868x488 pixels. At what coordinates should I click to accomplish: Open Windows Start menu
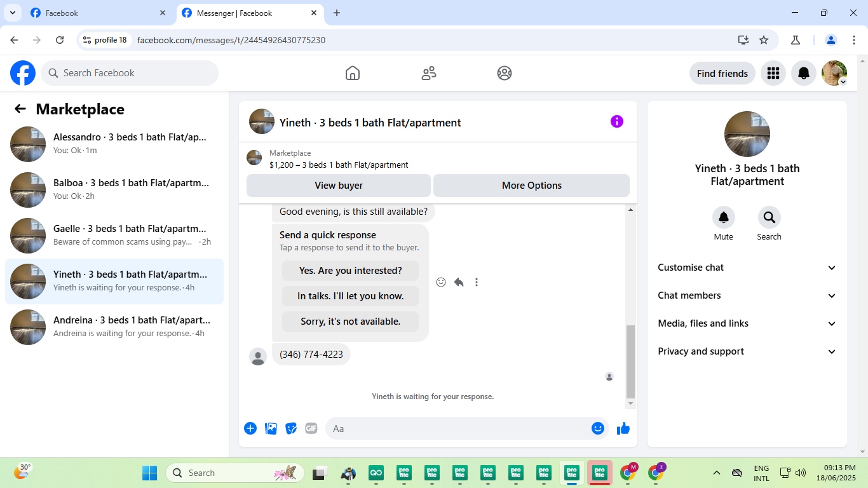pyautogui.click(x=149, y=473)
